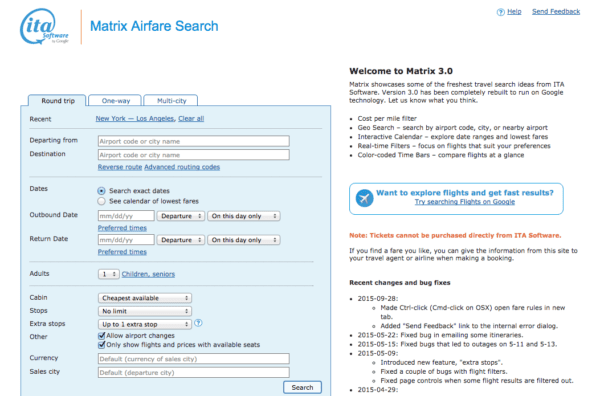Switch to the One-way tab
600x396 pixels.
(115, 101)
